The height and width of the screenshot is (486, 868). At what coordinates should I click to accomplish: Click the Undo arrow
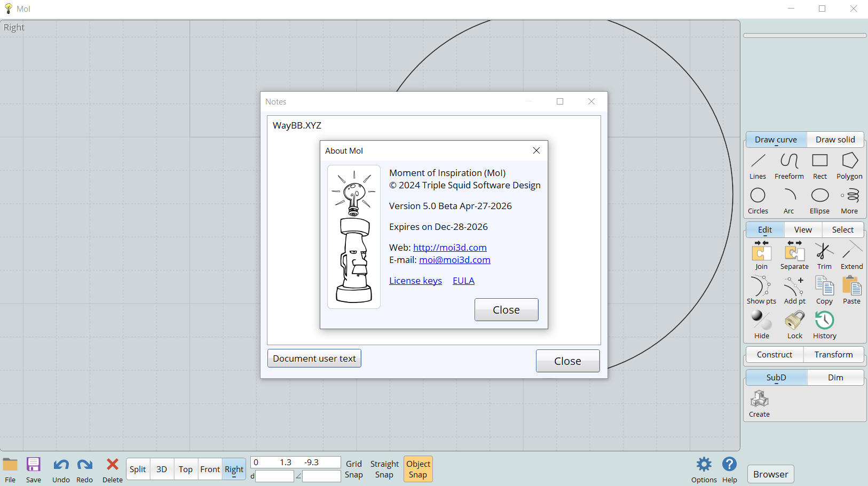[x=61, y=469]
